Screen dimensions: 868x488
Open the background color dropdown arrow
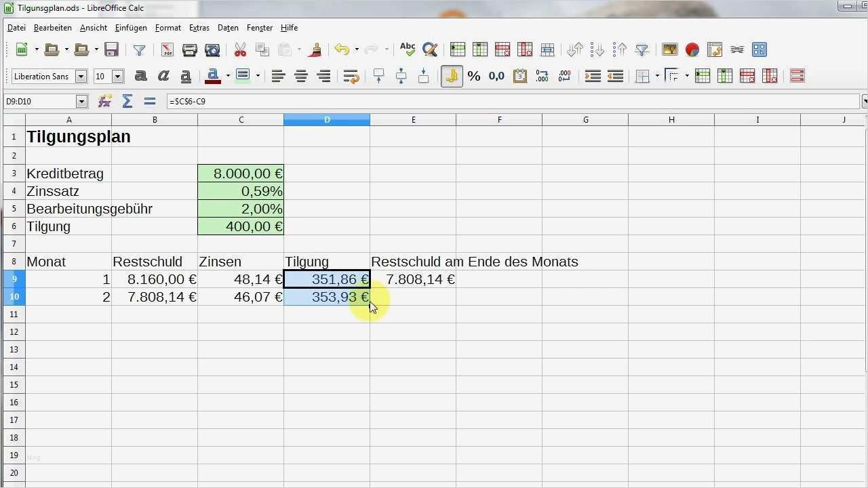pyautogui.click(x=258, y=77)
